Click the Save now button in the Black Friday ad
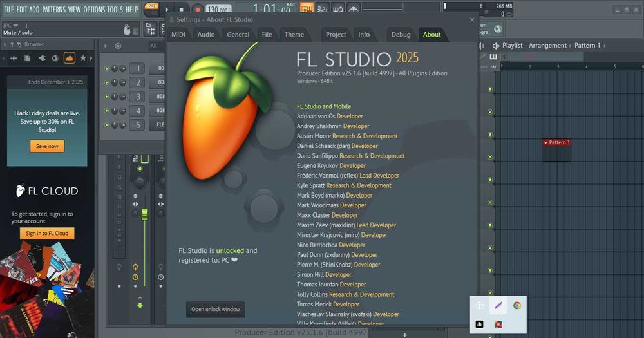 point(47,146)
